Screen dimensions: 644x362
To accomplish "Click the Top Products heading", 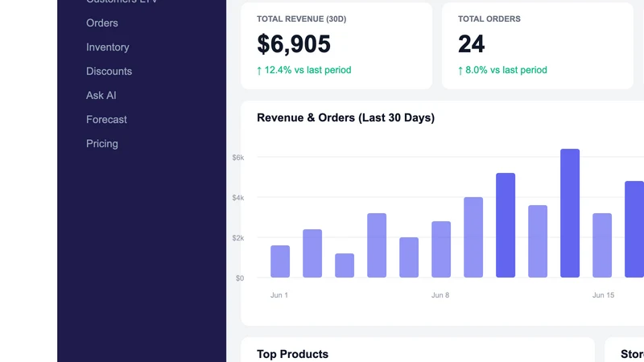I will coord(292,354).
